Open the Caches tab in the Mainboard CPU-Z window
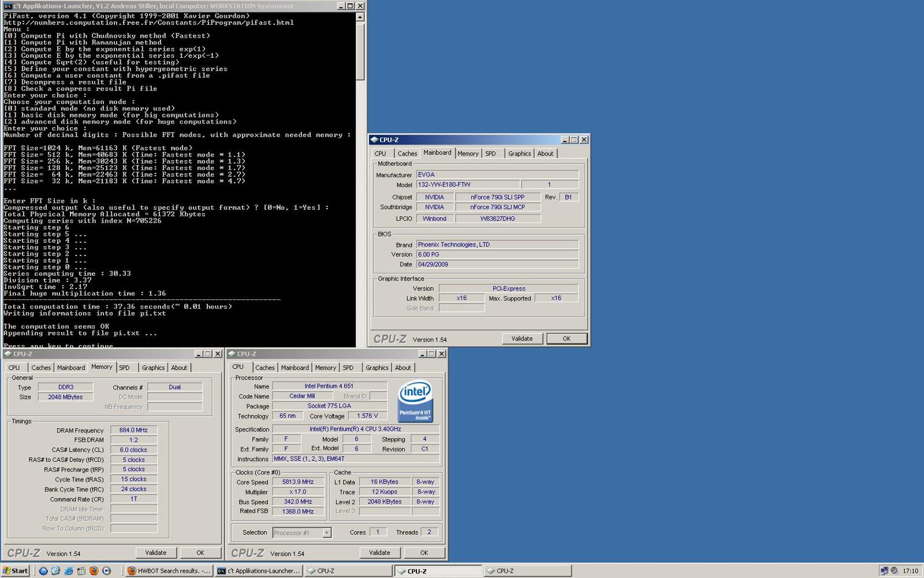Viewport: 924px width, 578px height. (407, 154)
